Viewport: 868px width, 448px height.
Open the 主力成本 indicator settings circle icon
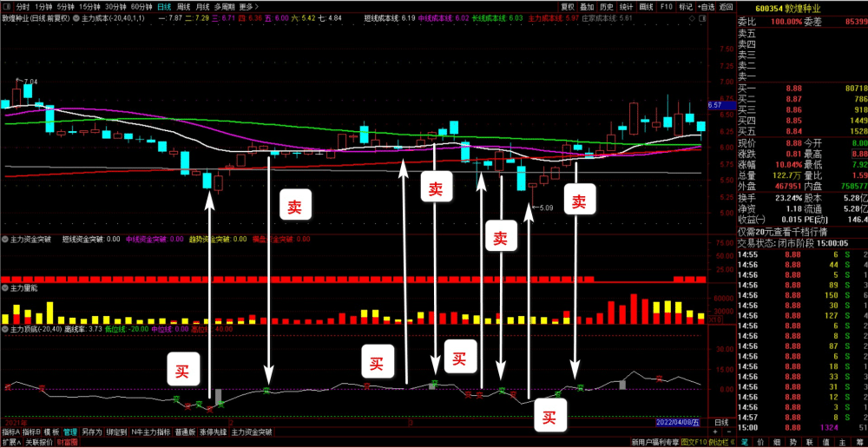pos(76,18)
